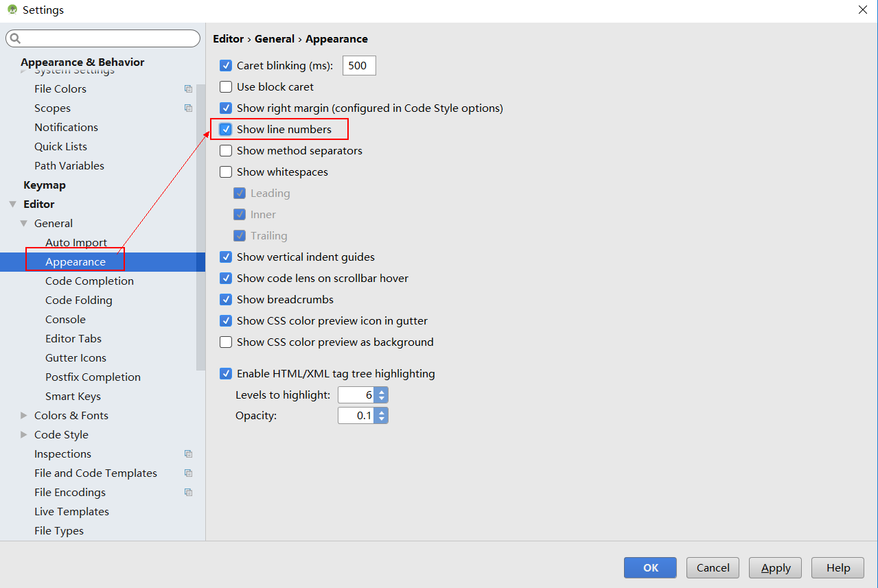The height and width of the screenshot is (588, 878).
Task: Click the Android Studio icon in title bar
Action: pyautogui.click(x=12, y=10)
